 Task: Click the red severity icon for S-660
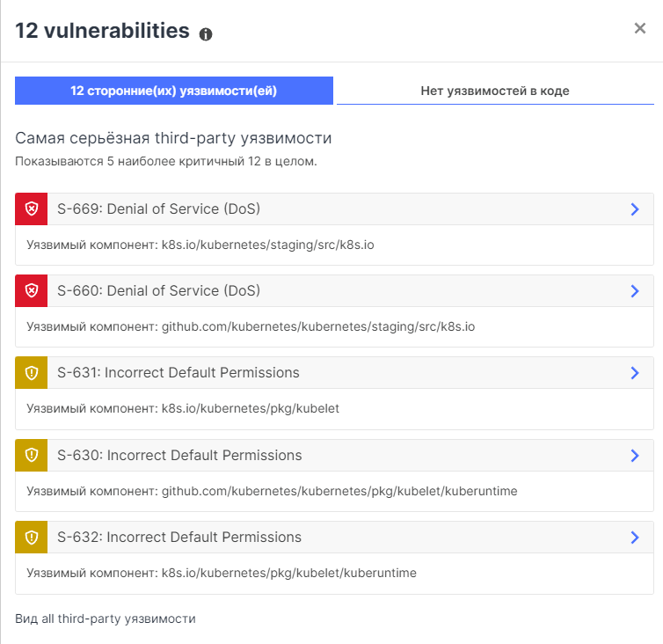32,291
